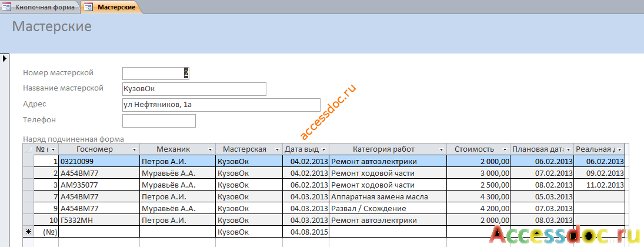The image size is (644, 247).
Task: Open the Дата выд column dropdown arrow
Action: pyautogui.click(x=324, y=149)
